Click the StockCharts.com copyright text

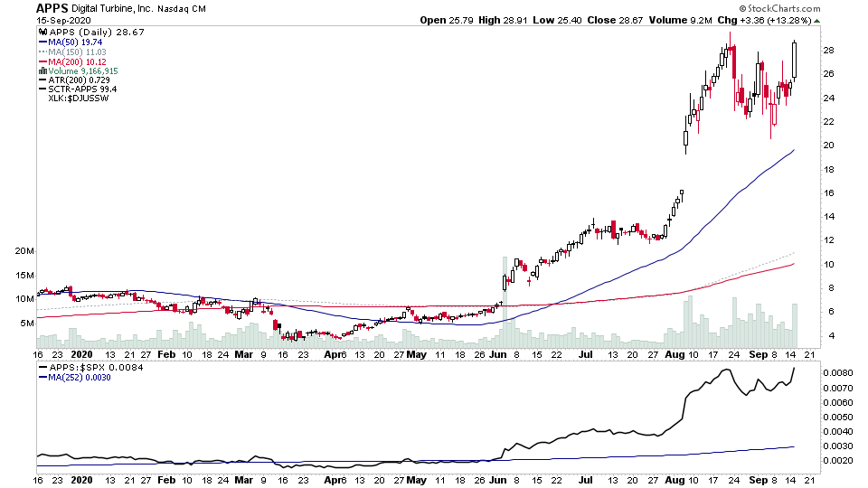click(779, 8)
